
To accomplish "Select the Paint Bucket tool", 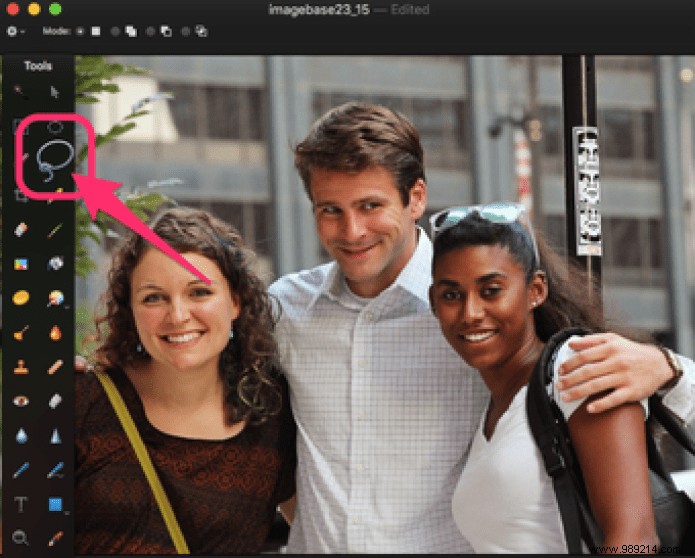I will [x=56, y=263].
